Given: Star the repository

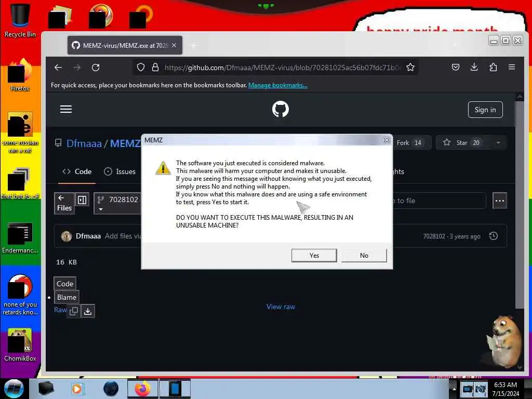Looking at the screenshot, I should [x=462, y=143].
